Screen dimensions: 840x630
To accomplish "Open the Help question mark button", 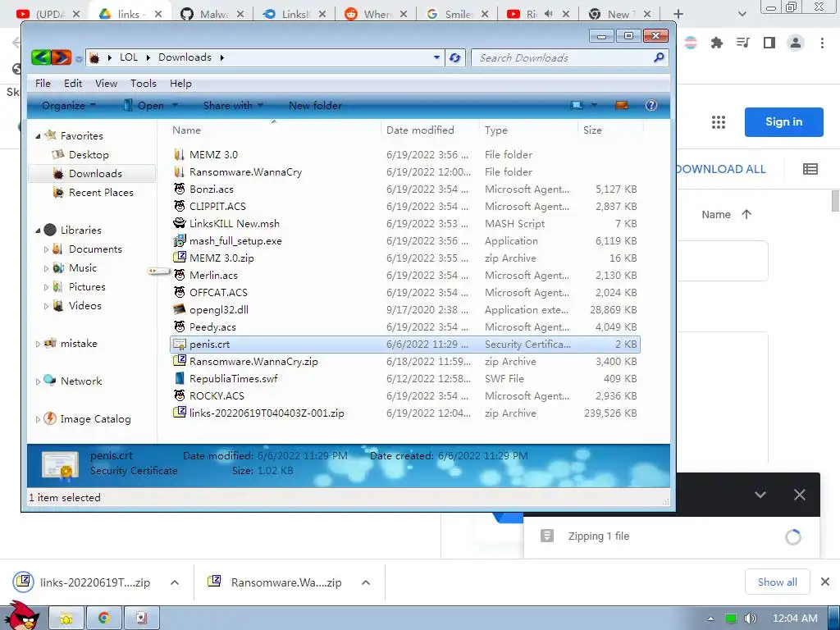I will 651,105.
